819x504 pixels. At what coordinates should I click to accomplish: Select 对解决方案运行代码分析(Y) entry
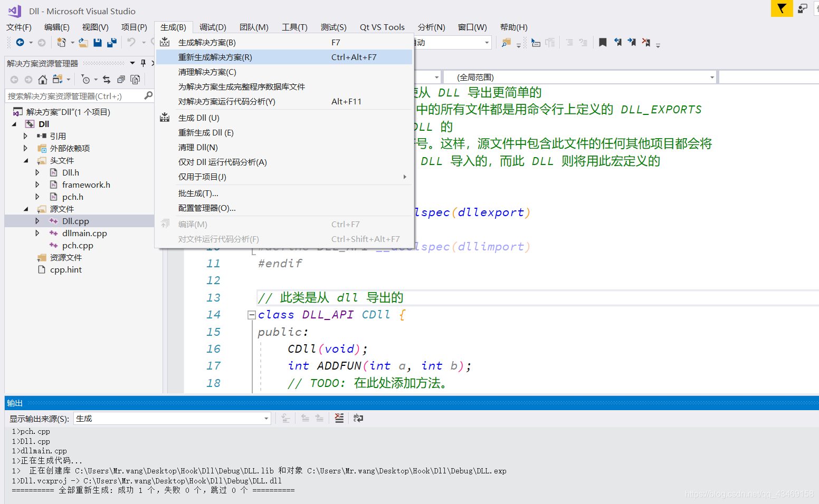click(284, 101)
